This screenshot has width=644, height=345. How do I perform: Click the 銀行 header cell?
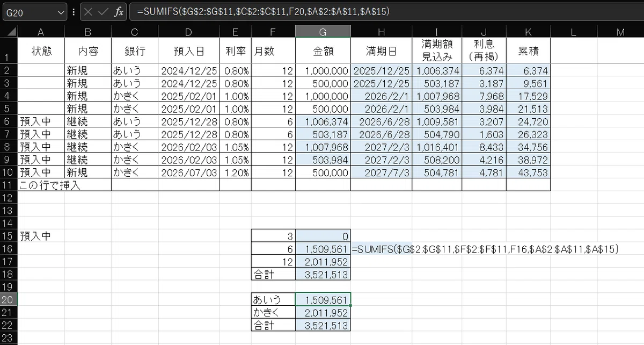click(134, 51)
